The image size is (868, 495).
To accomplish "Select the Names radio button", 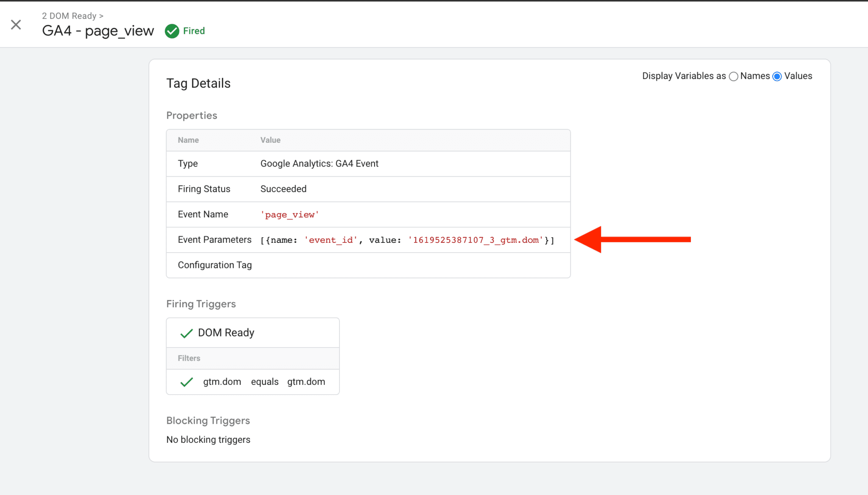I will tap(733, 76).
